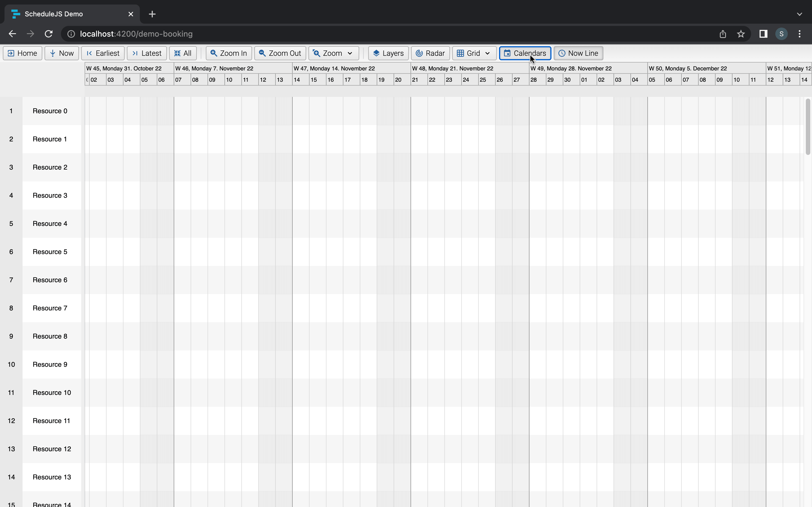Jump to Earliest using its arrow icon
The image size is (812, 507).
click(x=90, y=53)
